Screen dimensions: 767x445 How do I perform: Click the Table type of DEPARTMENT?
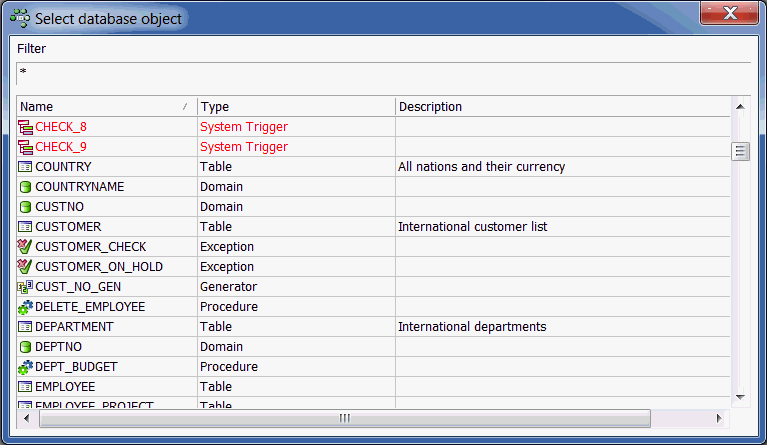(x=216, y=327)
